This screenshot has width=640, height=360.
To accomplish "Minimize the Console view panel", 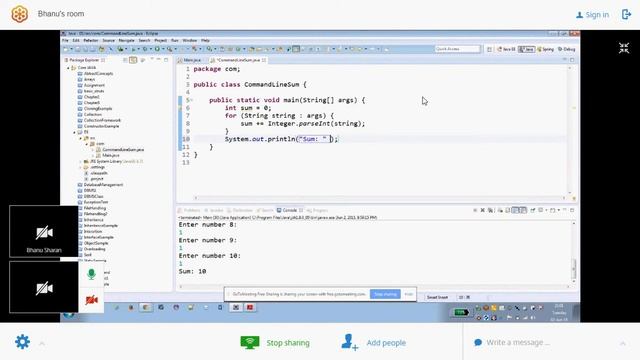I will coord(565,210).
